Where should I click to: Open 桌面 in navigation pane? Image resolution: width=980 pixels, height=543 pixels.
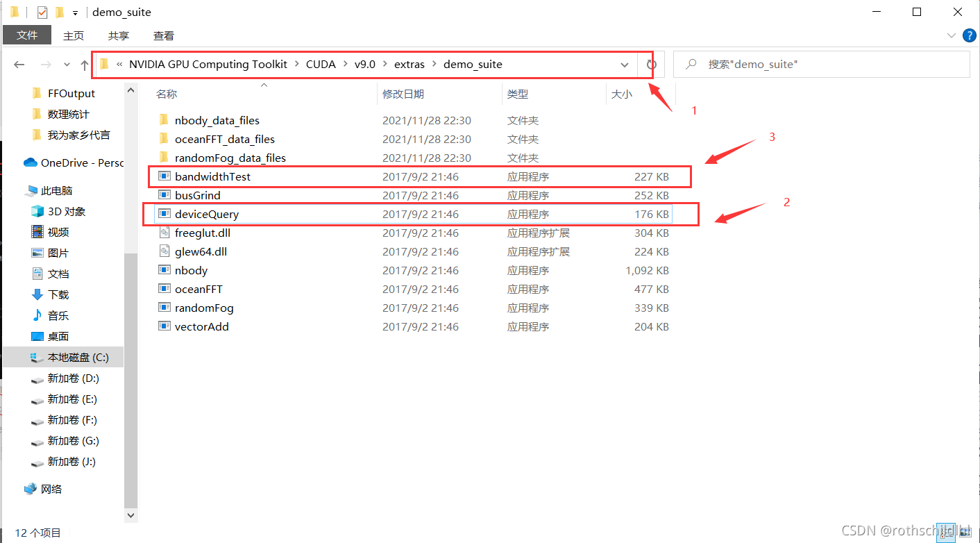point(51,336)
